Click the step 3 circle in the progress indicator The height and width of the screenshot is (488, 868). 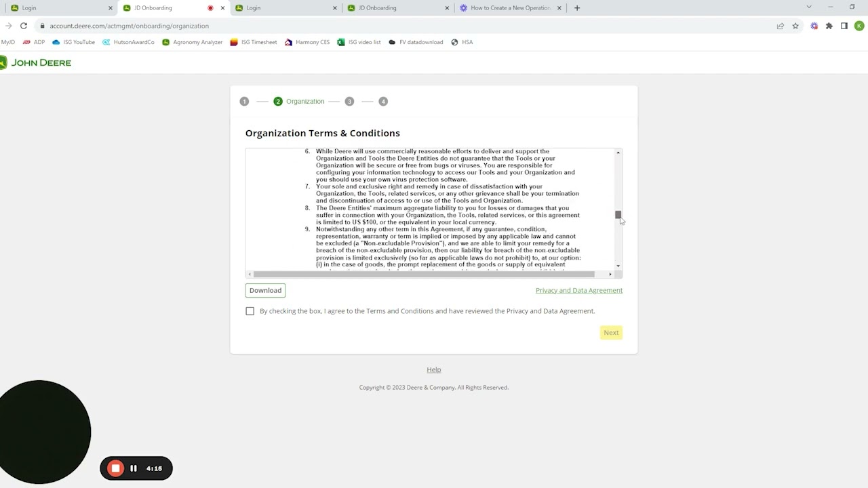pyautogui.click(x=349, y=101)
